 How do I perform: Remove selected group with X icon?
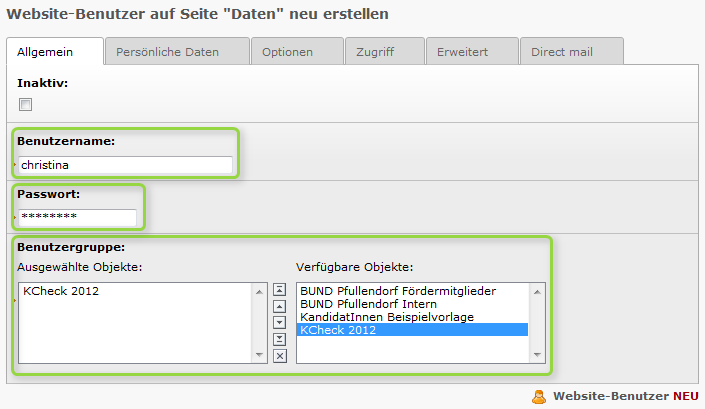[280, 356]
